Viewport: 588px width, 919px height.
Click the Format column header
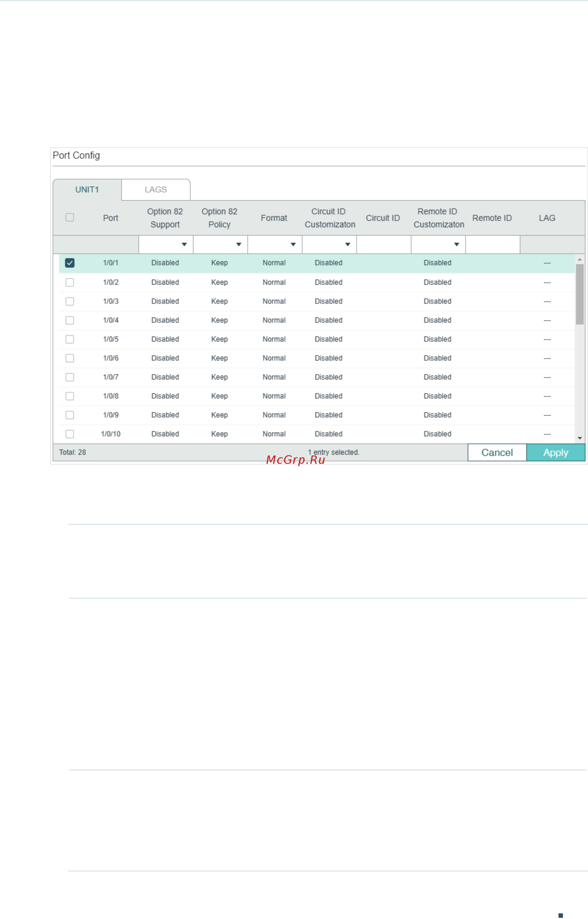click(274, 218)
